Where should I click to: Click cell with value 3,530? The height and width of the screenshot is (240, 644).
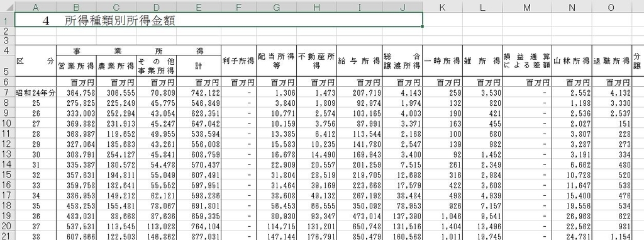[482, 92]
